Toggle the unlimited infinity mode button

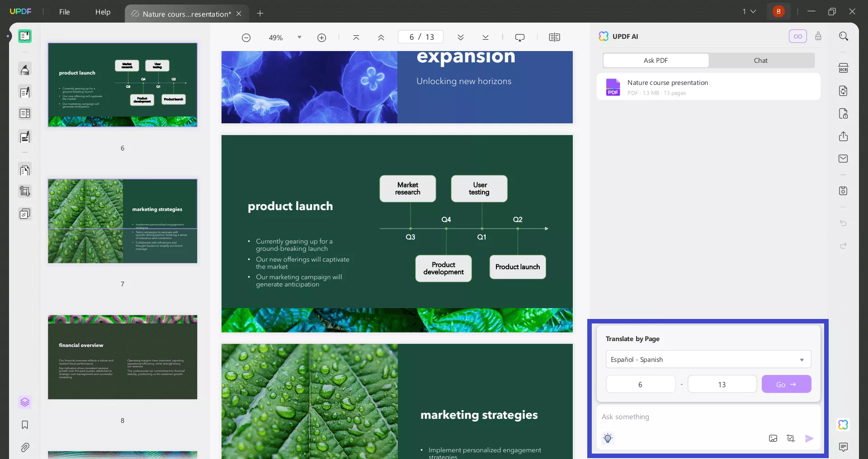(797, 36)
